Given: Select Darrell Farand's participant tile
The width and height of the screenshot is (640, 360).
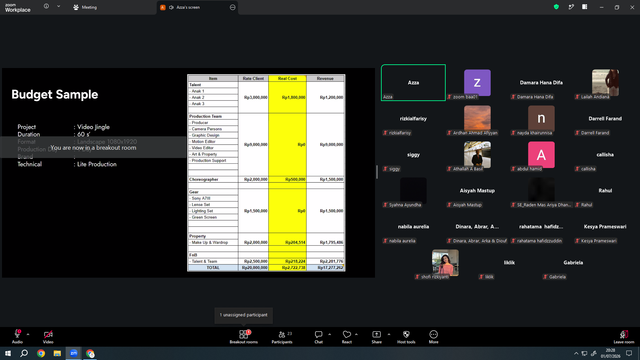Looking at the screenshot, I should [x=605, y=118].
